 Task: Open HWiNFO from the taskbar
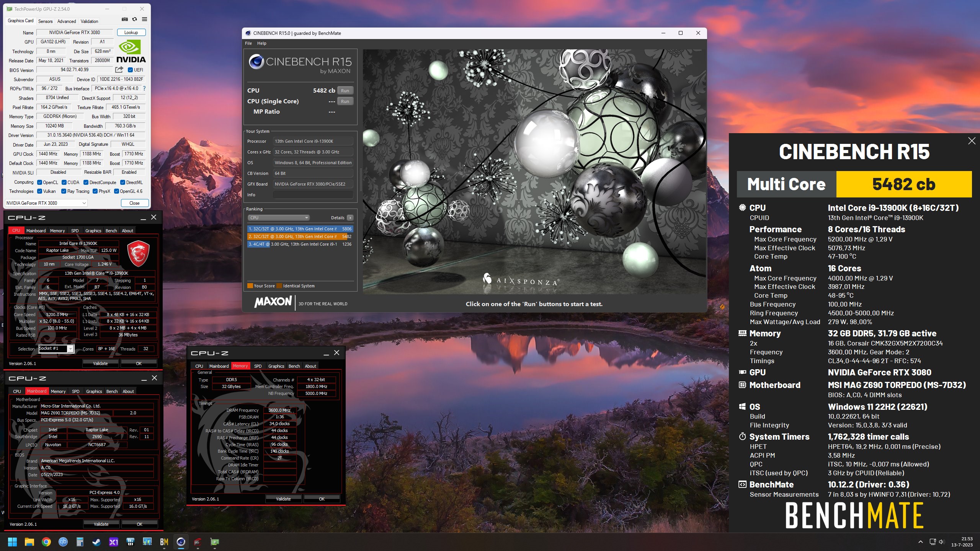147,542
